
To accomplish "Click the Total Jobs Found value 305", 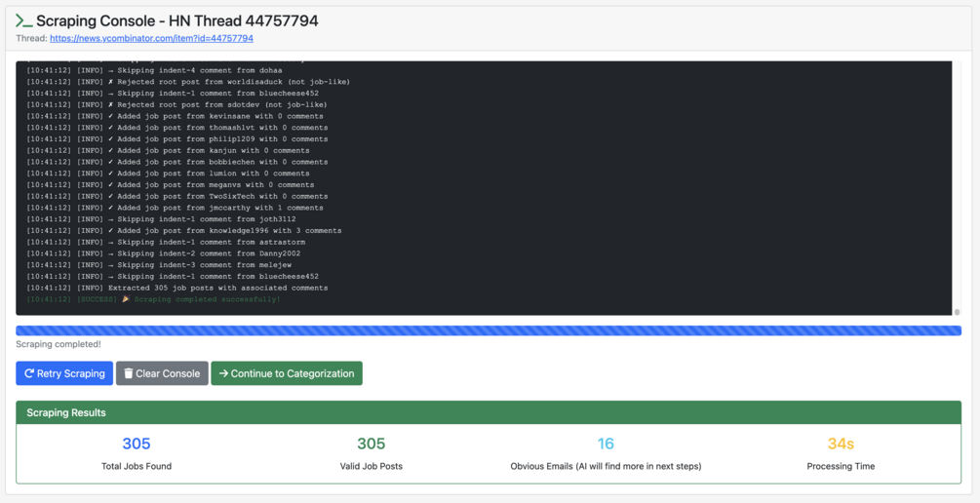I will (x=137, y=444).
